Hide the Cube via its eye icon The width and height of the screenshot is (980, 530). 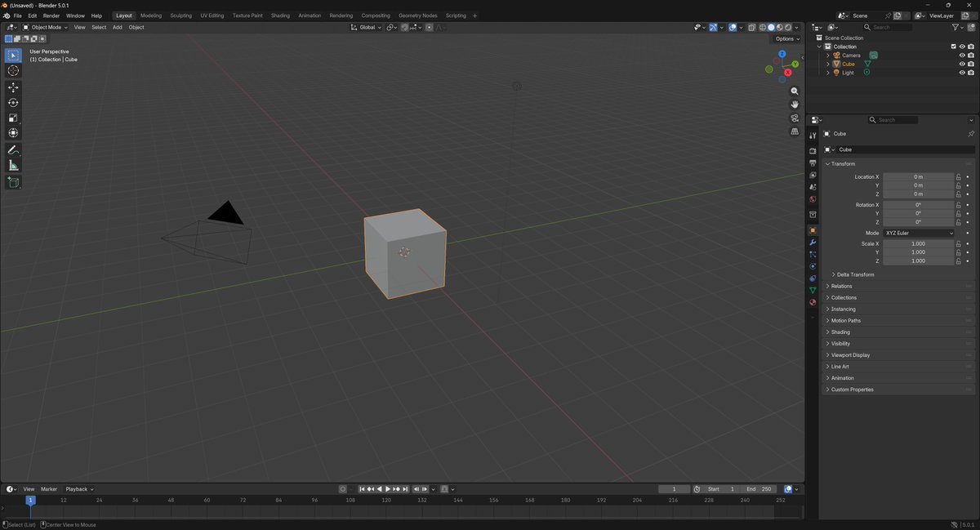pyautogui.click(x=962, y=64)
